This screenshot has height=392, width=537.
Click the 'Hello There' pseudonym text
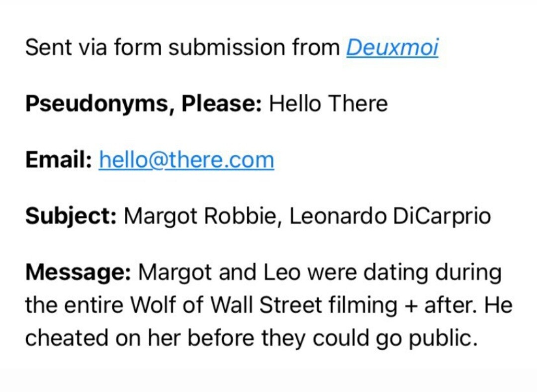click(328, 104)
